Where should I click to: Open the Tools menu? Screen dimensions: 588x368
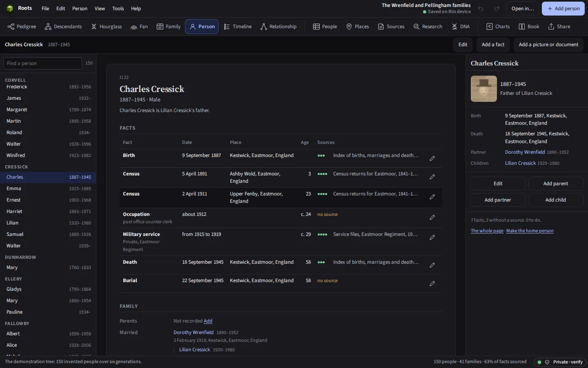click(118, 9)
